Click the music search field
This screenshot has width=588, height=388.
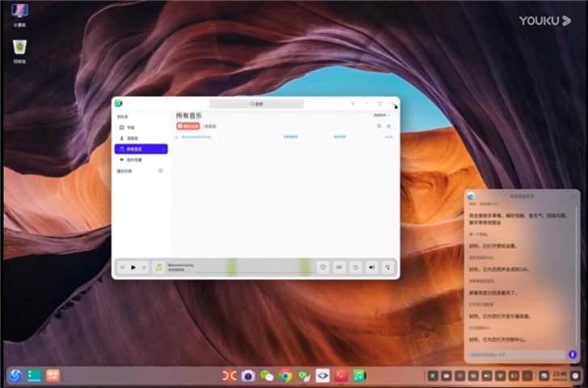(x=256, y=104)
